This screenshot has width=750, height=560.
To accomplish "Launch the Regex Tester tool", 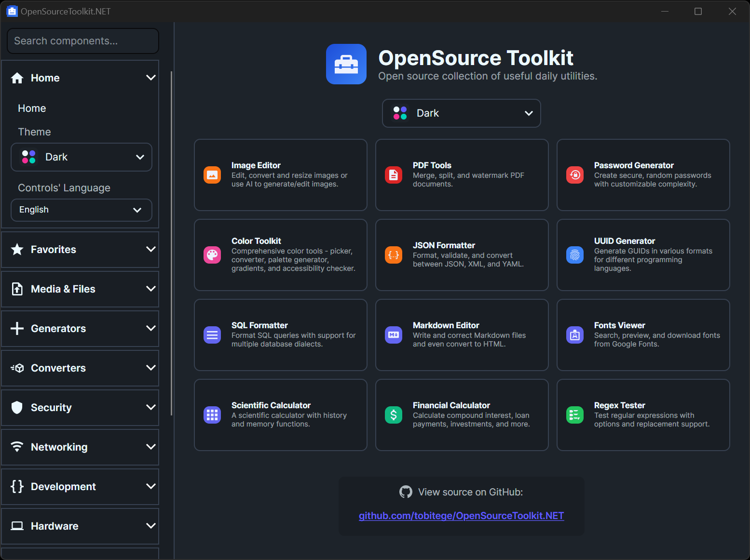I will pyautogui.click(x=643, y=415).
